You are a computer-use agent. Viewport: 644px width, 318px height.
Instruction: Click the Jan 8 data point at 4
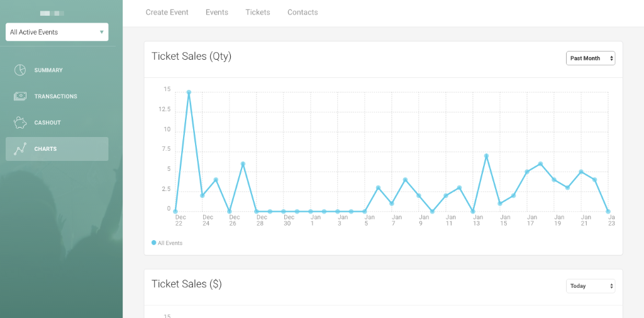(x=405, y=180)
